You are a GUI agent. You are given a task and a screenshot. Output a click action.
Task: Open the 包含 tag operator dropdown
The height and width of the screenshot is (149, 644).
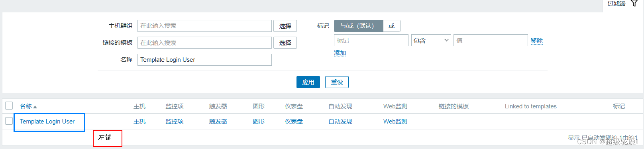tap(431, 40)
